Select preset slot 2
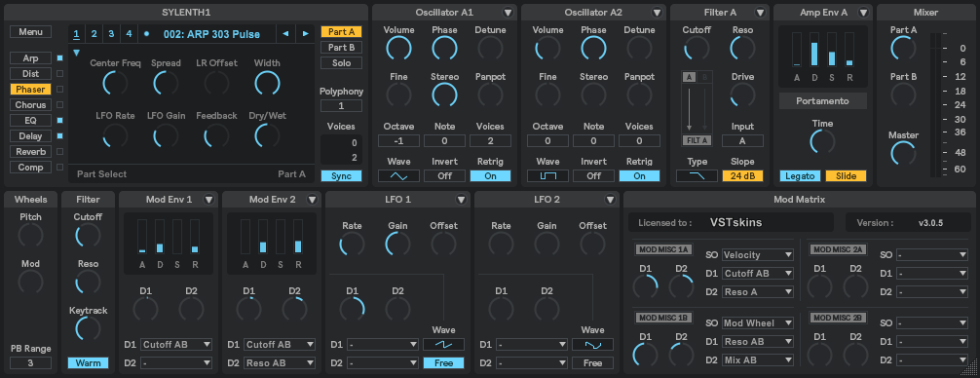Viewport: 980px width, 378px height. [94, 34]
